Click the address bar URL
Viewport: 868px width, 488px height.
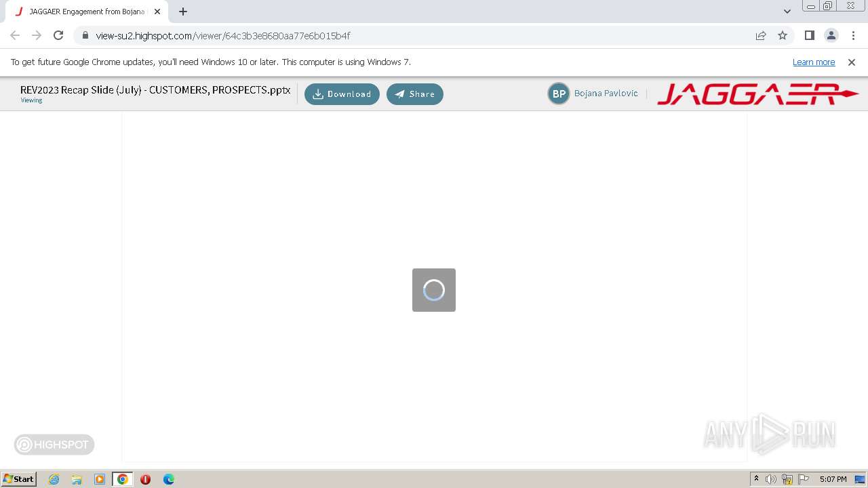tap(223, 35)
